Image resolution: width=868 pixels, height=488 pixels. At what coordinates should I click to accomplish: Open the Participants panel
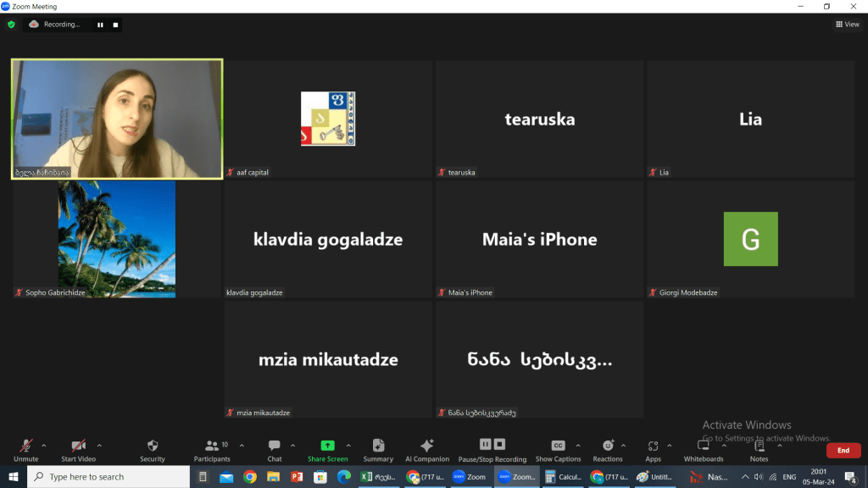coord(212,449)
